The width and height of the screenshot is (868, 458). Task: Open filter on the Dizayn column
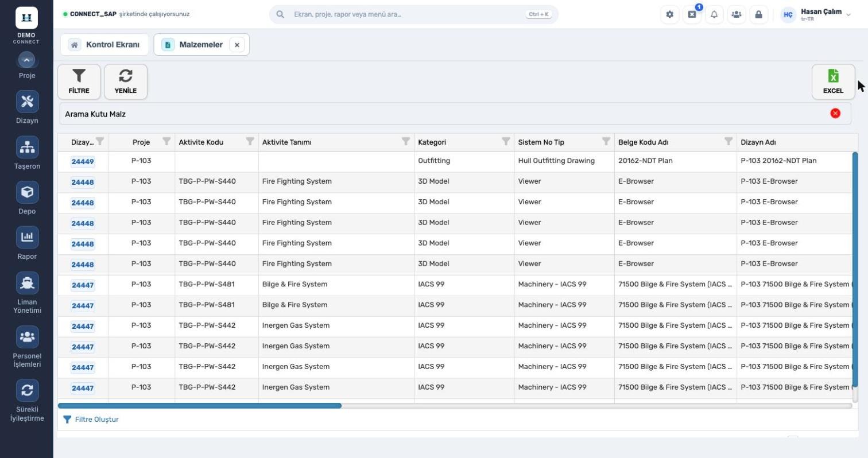pyautogui.click(x=100, y=141)
